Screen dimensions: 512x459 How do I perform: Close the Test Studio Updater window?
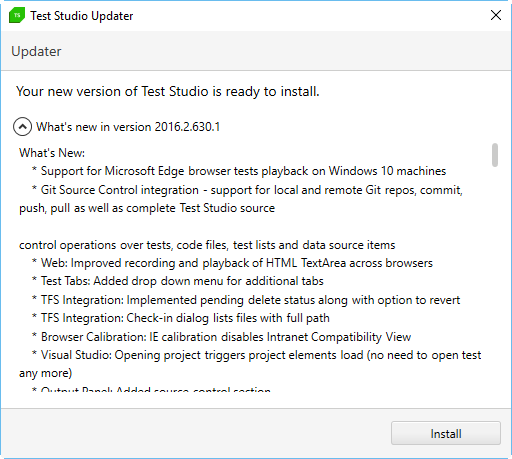click(x=496, y=15)
